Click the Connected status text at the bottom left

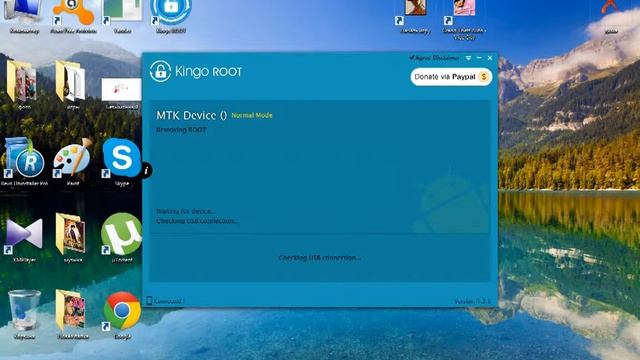[x=169, y=301]
